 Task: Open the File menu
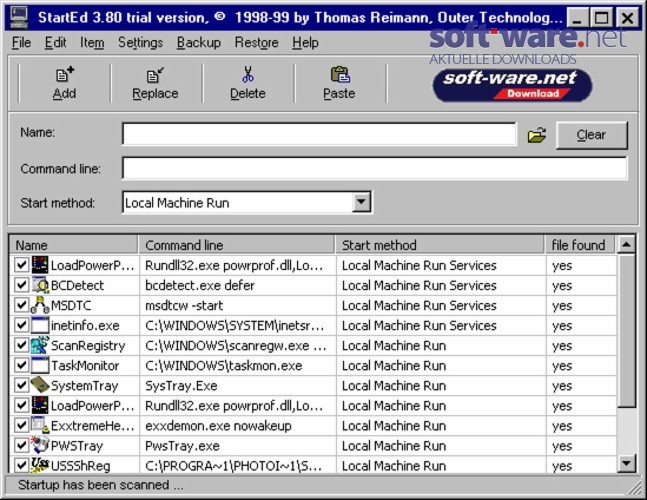21,42
